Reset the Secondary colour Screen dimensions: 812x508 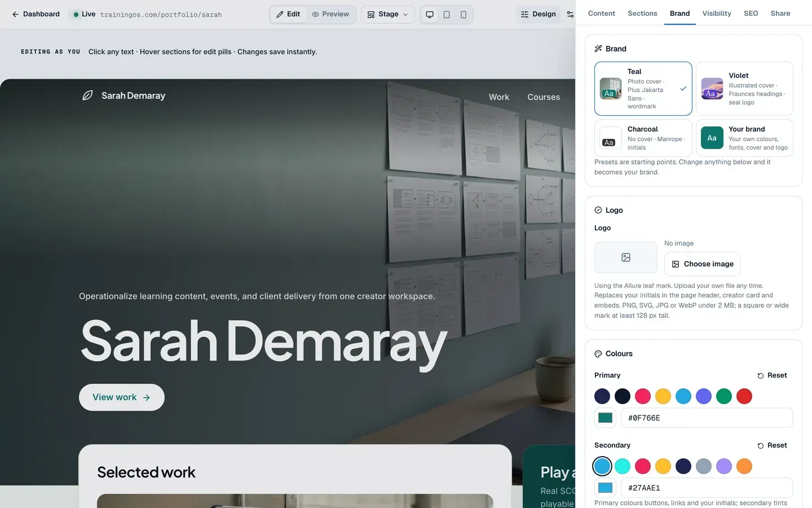point(773,445)
